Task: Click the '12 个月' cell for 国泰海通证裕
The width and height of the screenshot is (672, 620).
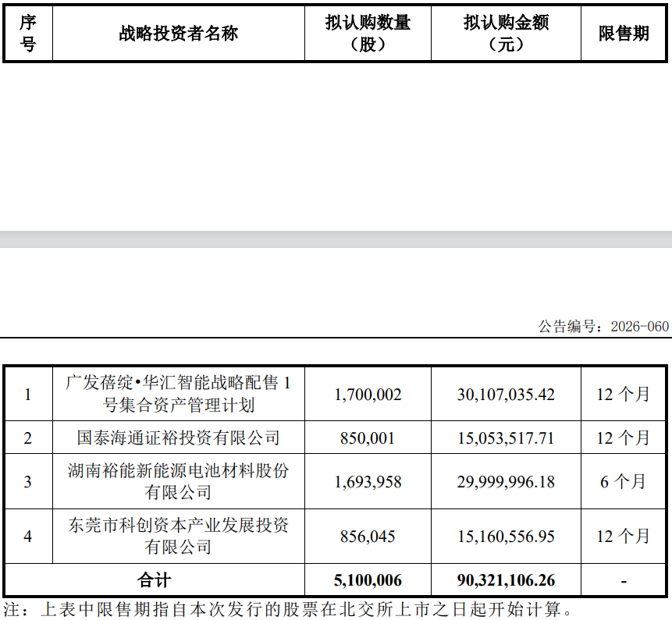Action: tap(623, 438)
